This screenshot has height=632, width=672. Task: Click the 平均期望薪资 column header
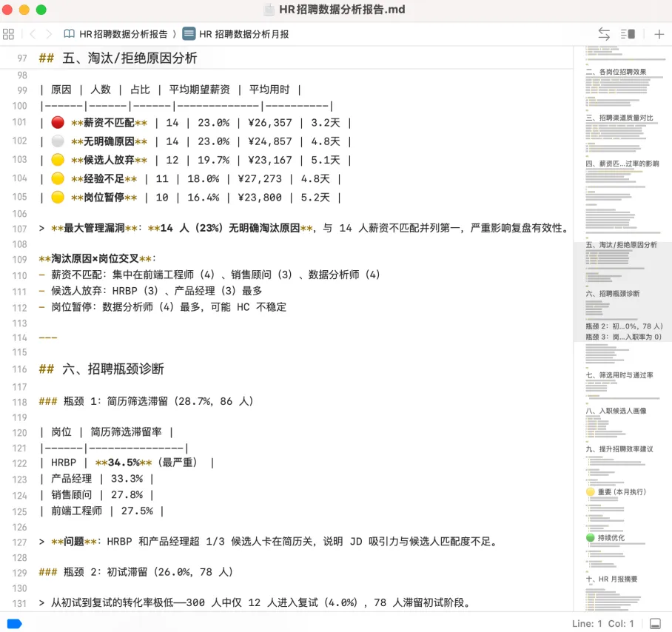[199, 90]
